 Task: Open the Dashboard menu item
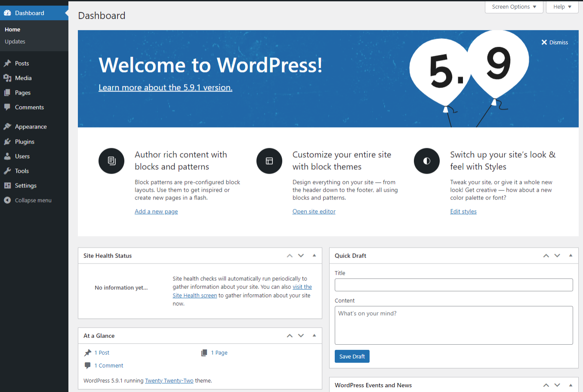[x=34, y=13]
